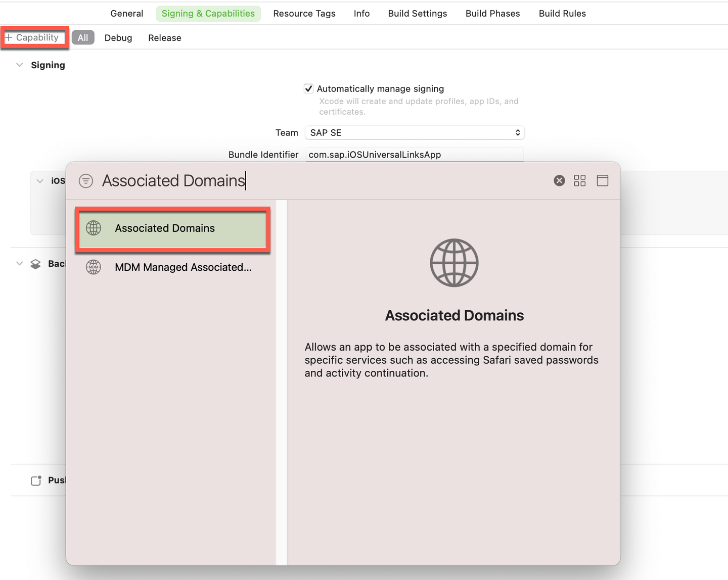Switch to Resource Tags tab
This screenshot has height=580, width=728.
click(x=304, y=14)
